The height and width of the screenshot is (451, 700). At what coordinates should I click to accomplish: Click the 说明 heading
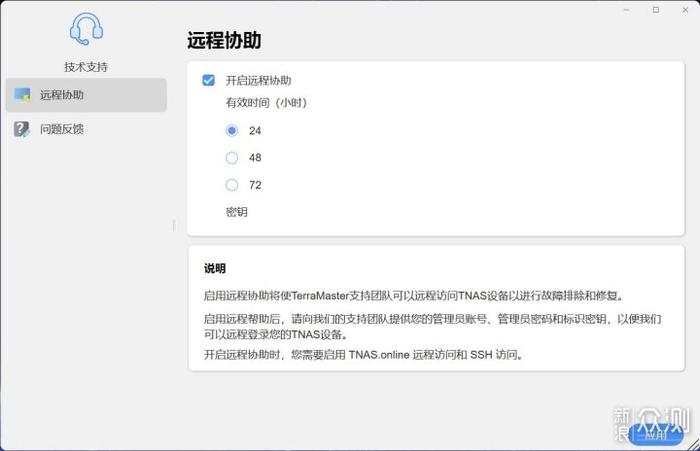click(x=215, y=268)
